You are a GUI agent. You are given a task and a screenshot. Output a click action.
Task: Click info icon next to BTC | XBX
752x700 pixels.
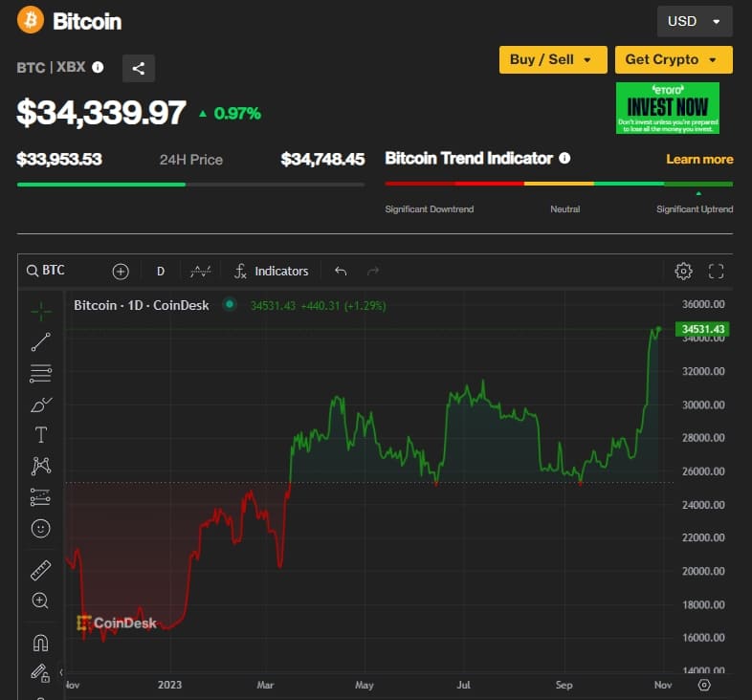point(98,67)
